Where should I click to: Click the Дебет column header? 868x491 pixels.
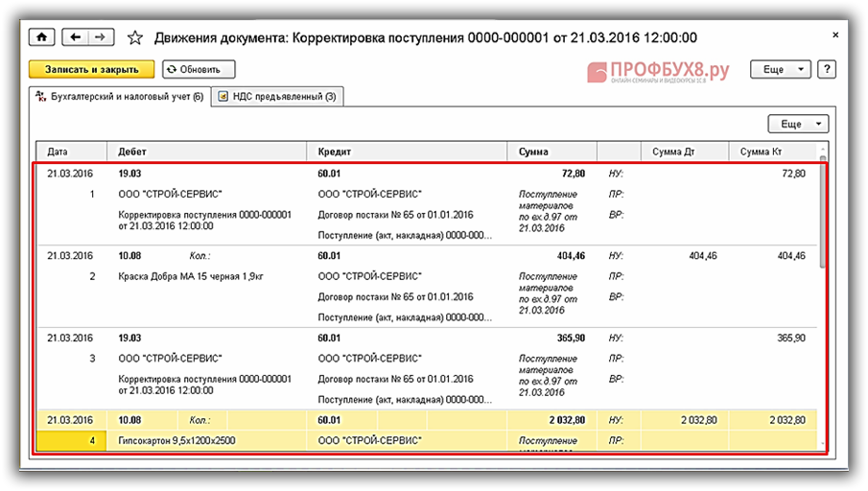(x=206, y=152)
